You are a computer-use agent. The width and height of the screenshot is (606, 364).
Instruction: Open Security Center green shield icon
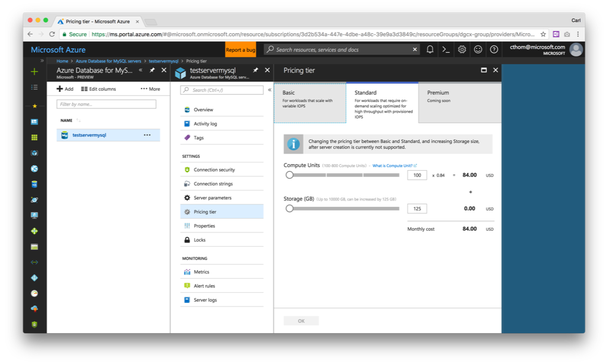coord(34,325)
